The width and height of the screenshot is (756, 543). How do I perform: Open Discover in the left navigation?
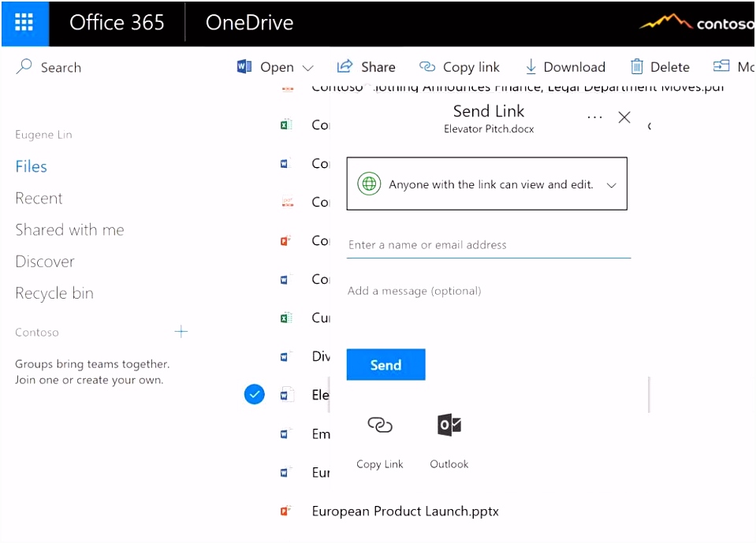[45, 262]
